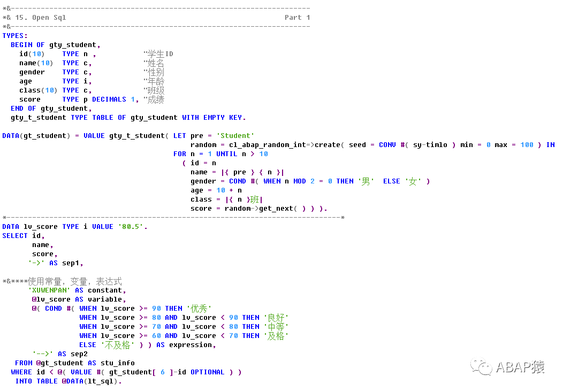Click 'DECIMALS 1' in the score declaration
Viewport: 563px width, 392px height.
coord(113,99)
